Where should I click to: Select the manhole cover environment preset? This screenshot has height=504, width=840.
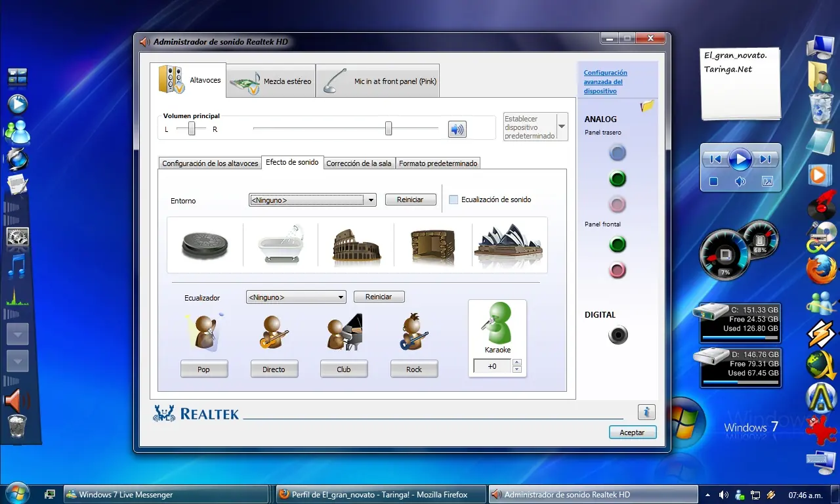[205, 245]
